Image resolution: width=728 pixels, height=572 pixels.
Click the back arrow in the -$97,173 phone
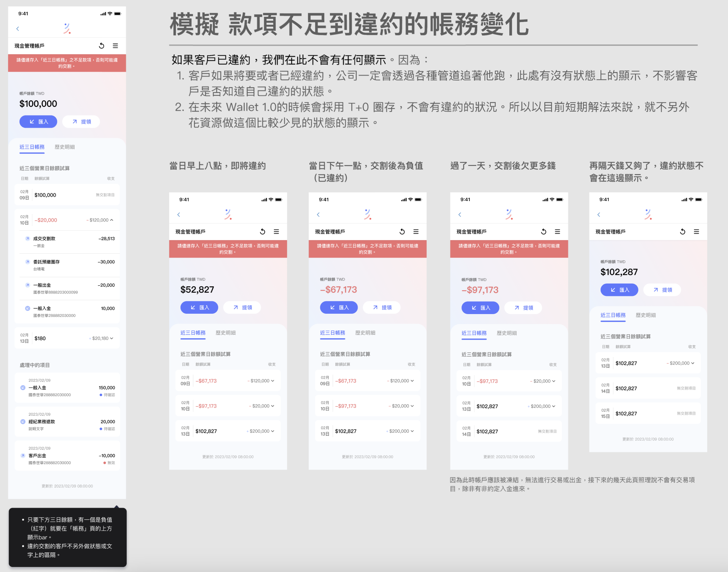460,215
